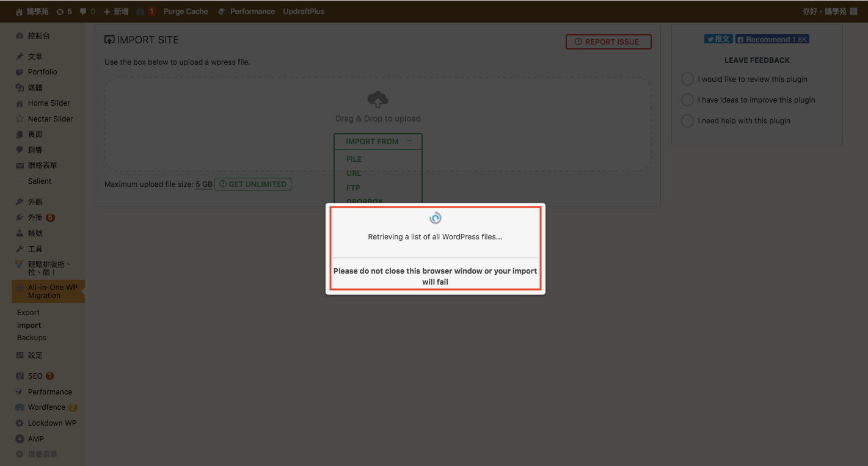Open the 媒體 media icon
868x466 pixels.
[x=20, y=88]
